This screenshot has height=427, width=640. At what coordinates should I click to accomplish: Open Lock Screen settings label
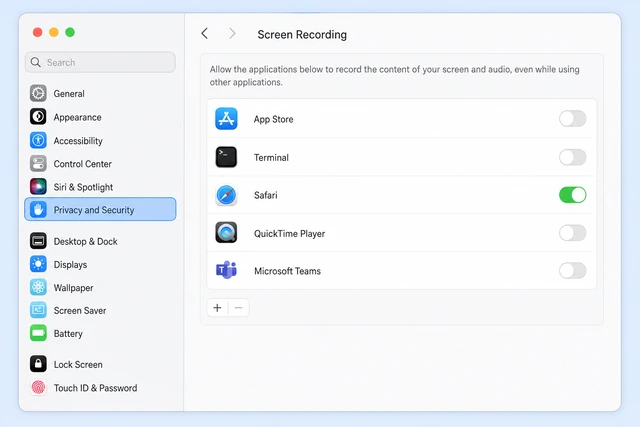tap(78, 365)
